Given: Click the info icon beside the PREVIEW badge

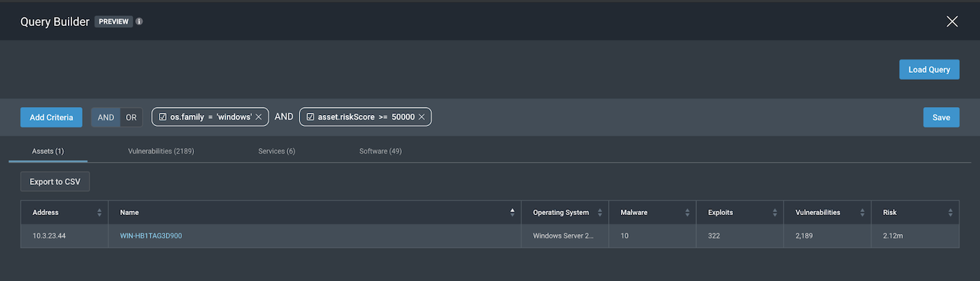Looking at the screenshot, I should point(139,22).
